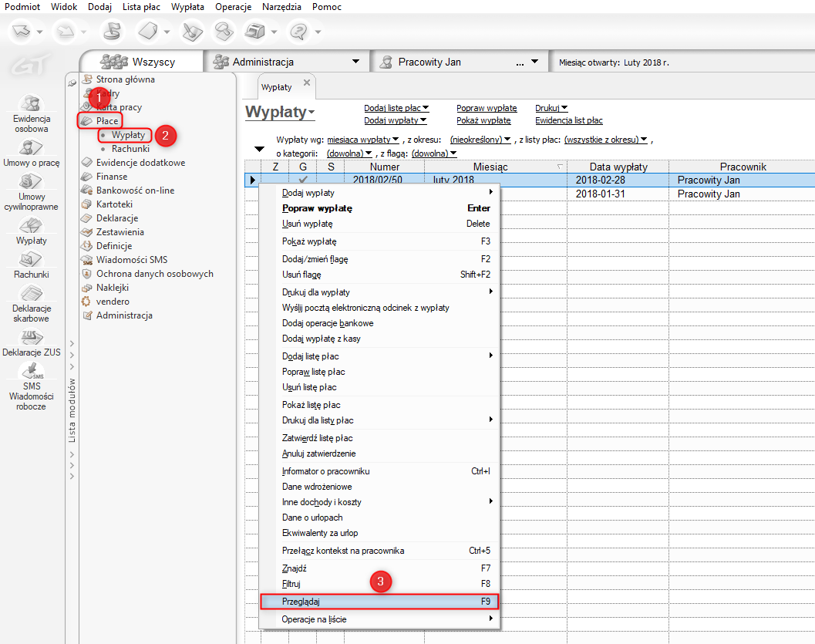The height and width of the screenshot is (644, 815).
Task: Open the z flagą dowolna filter dropdown
Action: point(453,153)
